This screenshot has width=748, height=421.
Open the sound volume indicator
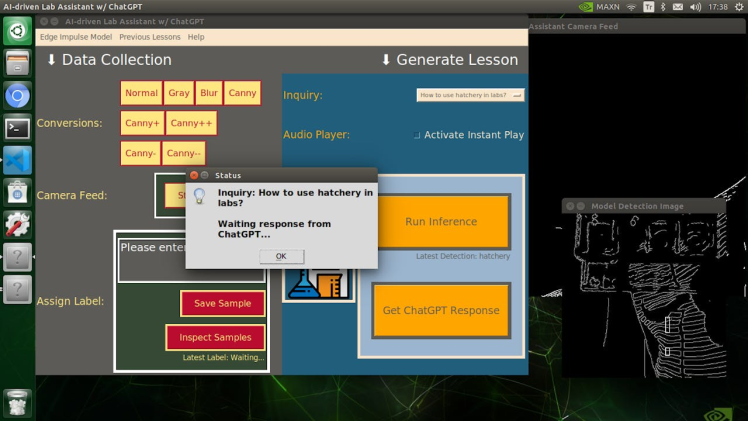tap(696, 7)
